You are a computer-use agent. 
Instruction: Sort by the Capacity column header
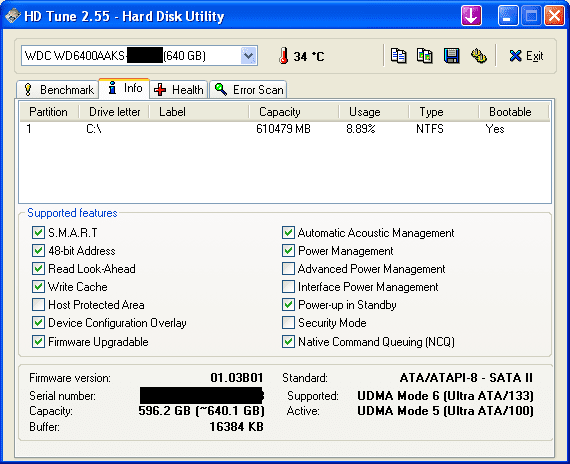(x=294, y=112)
